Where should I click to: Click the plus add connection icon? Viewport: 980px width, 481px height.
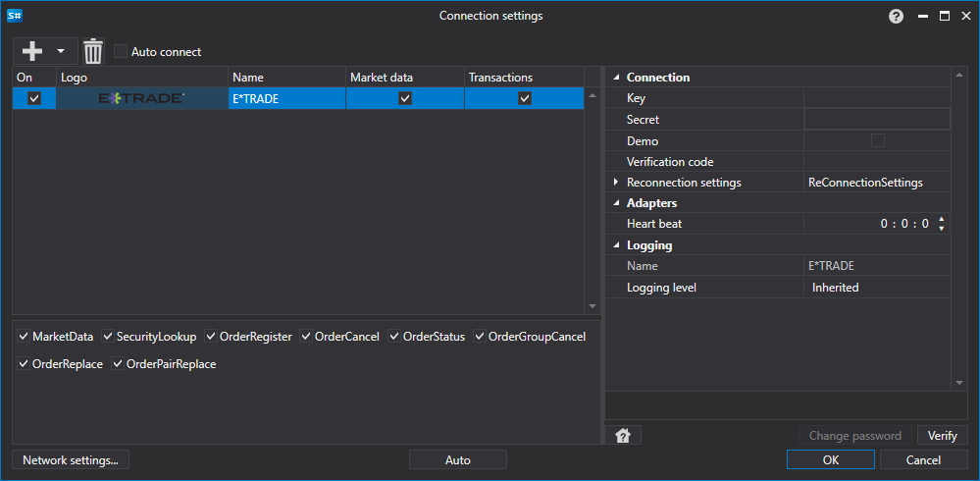pyautogui.click(x=31, y=51)
